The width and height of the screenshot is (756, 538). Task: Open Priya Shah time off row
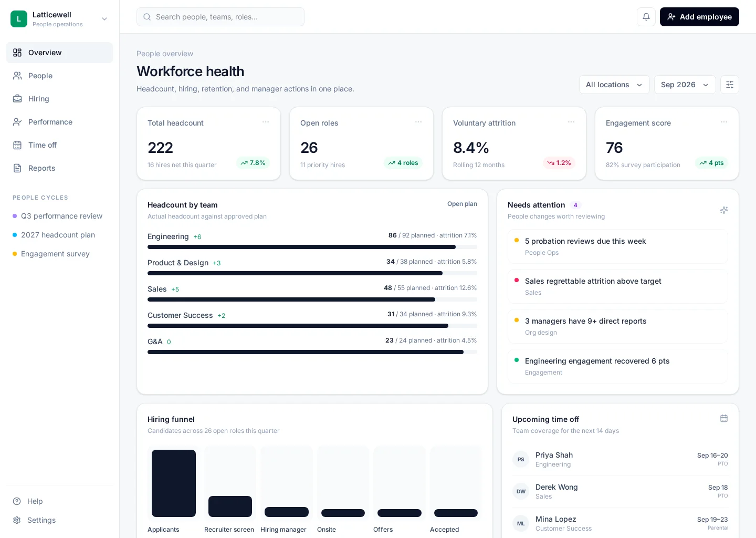620,459
